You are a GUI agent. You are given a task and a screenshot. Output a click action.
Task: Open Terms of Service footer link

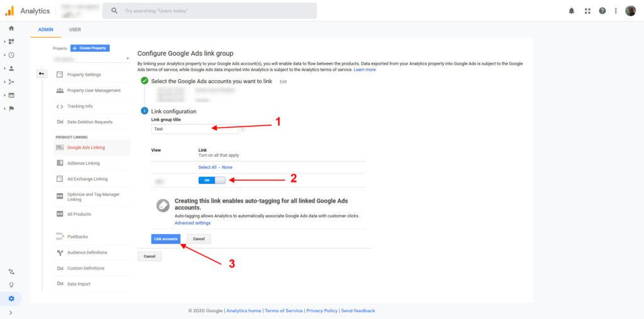[x=284, y=311]
